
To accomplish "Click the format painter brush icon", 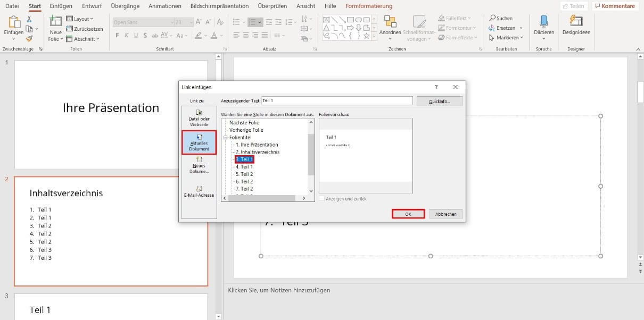I will (x=29, y=38).
